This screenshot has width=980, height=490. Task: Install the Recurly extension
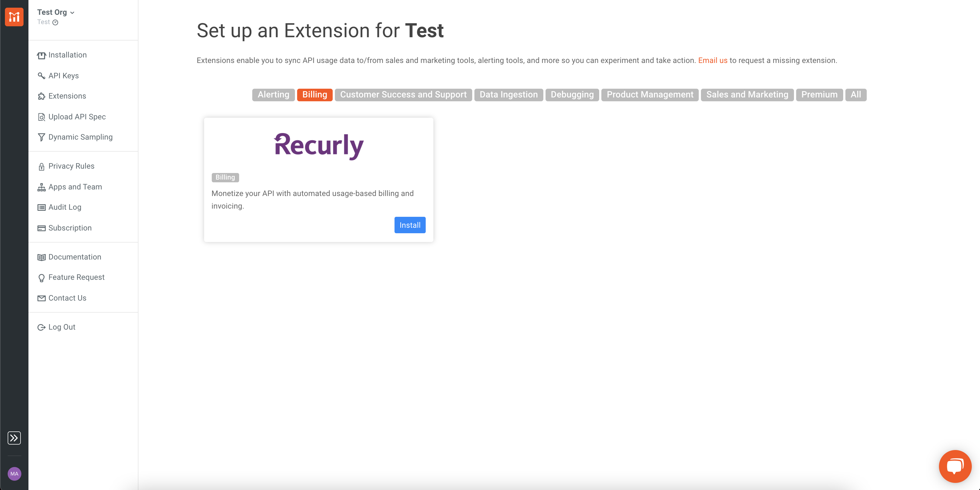click(410, 225)
